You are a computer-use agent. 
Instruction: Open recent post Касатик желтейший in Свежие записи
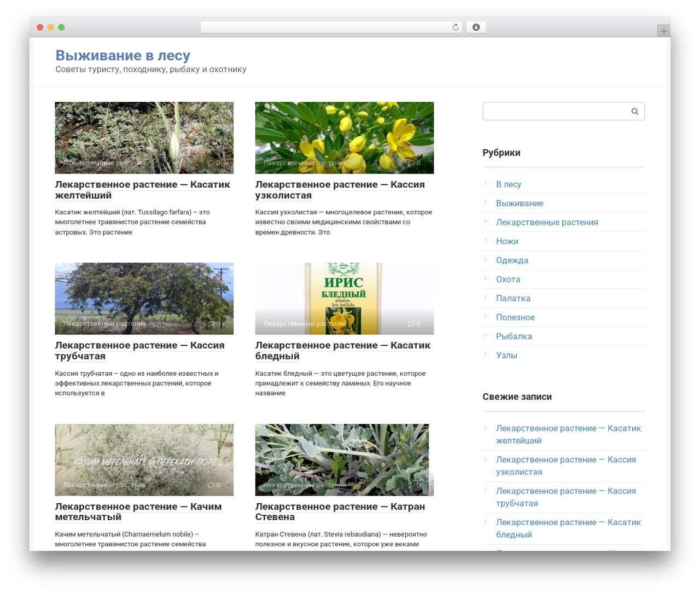[568, 434]
